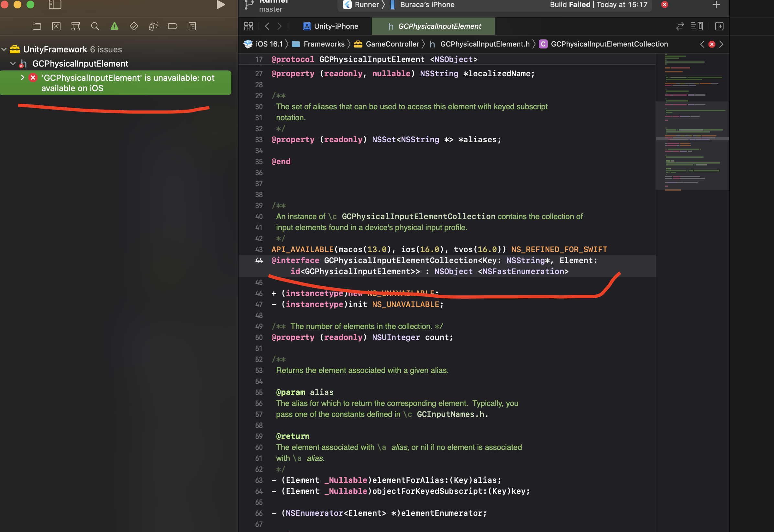Create a new tab with the plus button
The height and width of the screenshot is (532, 774).
pos(716,5)
